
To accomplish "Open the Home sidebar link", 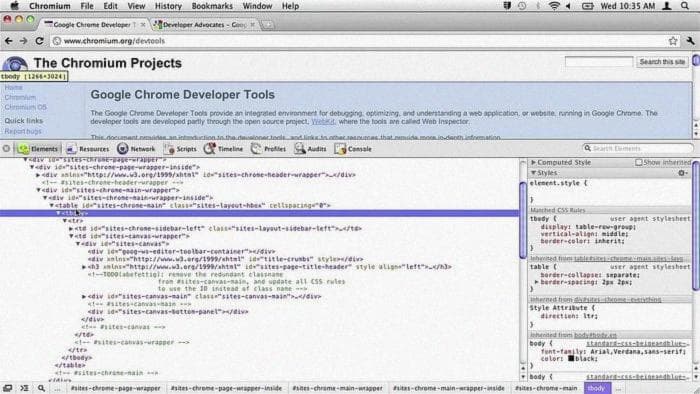I will [x=13, y=87].
